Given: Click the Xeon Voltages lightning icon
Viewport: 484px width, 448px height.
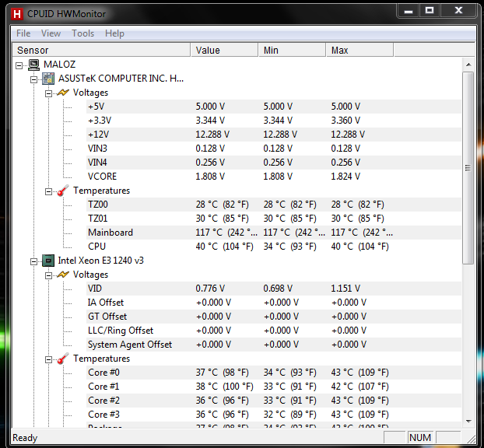Looking at the screenshot, I should [x=63, y=275].
